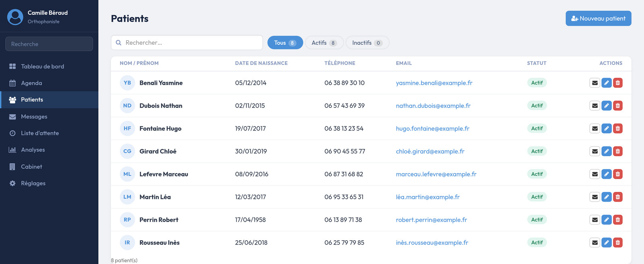This screenshot has width=644, height=264.
Task: Focus the Rechercher patients search field
Action: tap(187, 43)
